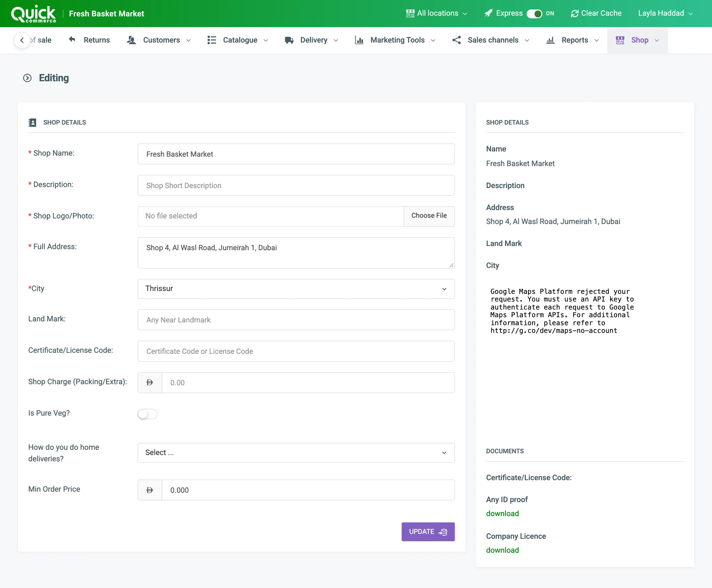Open the Returns menu item
Viewport: 712px width, 588px height.
89,40
